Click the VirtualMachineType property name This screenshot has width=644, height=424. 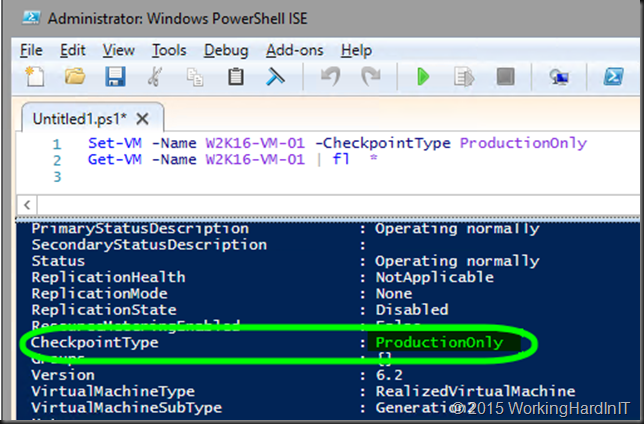[113, 391]
